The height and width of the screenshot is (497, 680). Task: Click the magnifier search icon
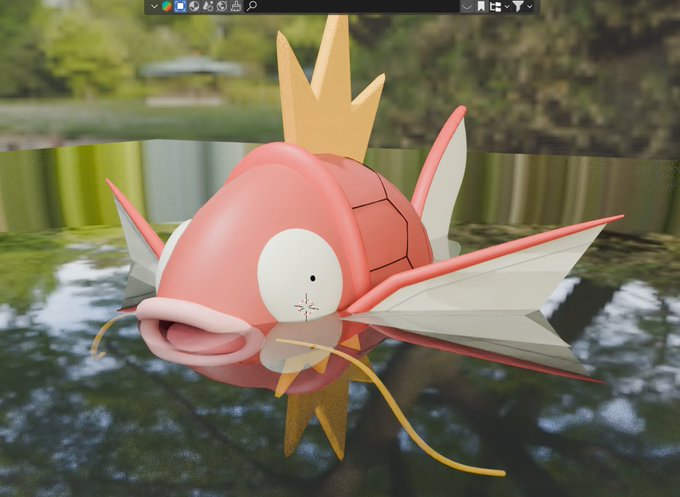pos(252,6)
